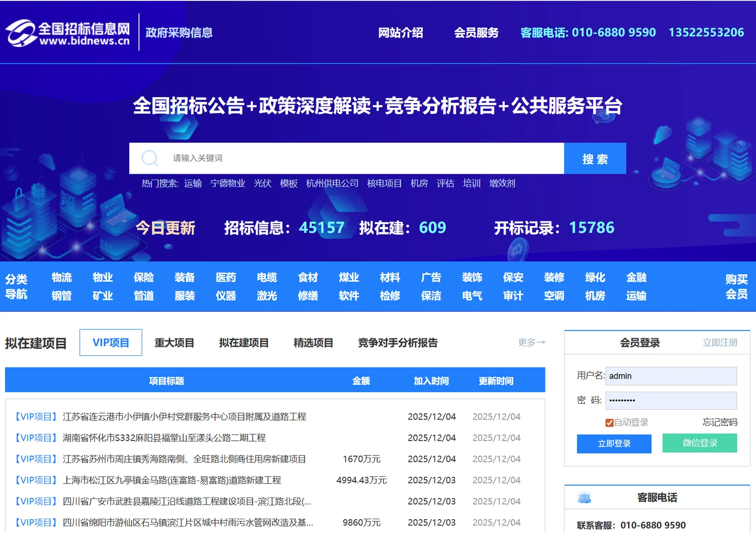Viewport: 756px width, 533px height.
Task: Open the 政府采购信息 link in the header
Action: [179, 33]
